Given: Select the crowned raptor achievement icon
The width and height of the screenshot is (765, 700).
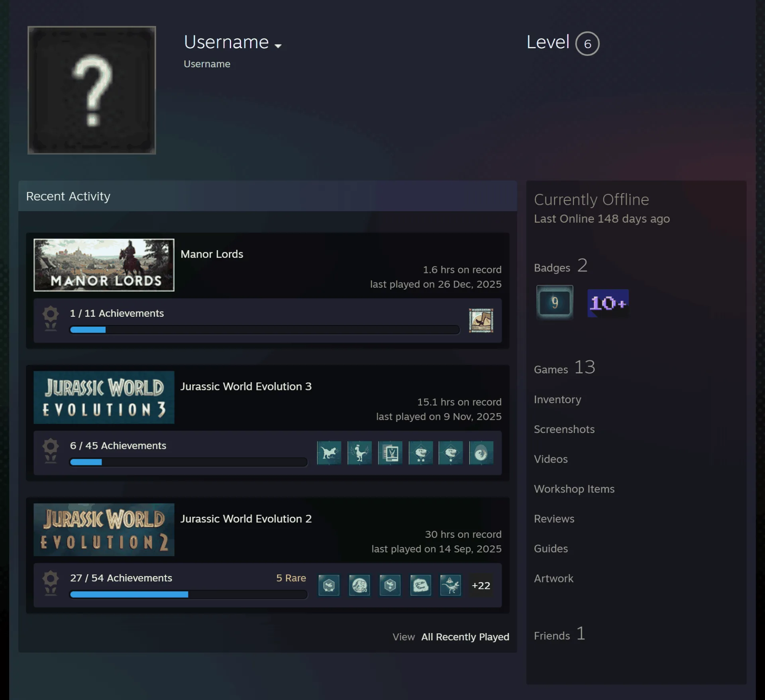Looking at the screenshot, I should point(359,453).
